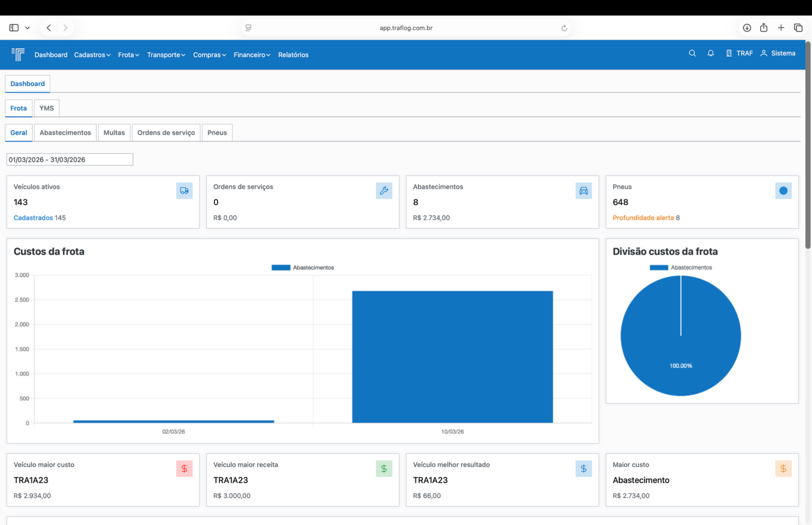This screenshot has height=525, width=812.
Task: Click the green dollar icon on Veículo maior receita
Action: 384,469
